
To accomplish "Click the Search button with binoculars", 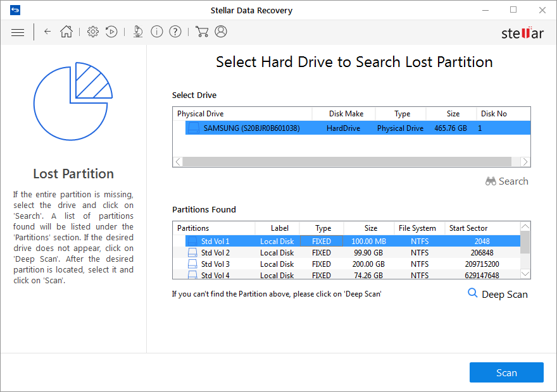I will pyautogui.click(x=506, y=181).
